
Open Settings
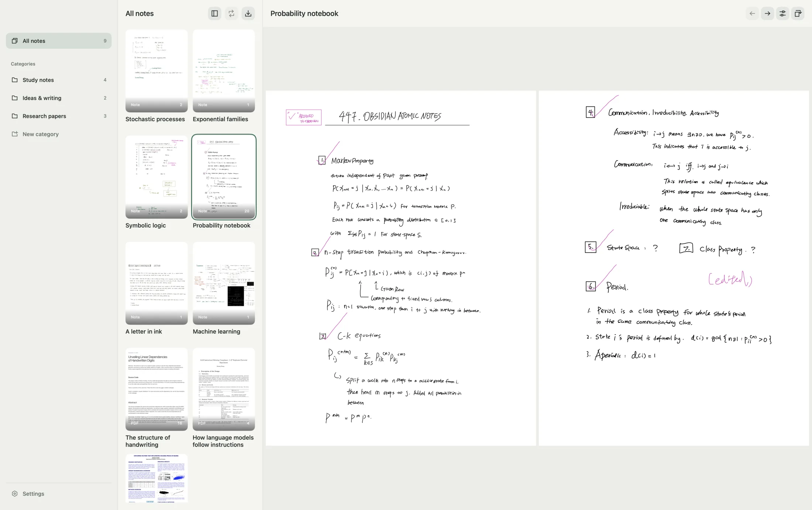click(x=59, y=494)
